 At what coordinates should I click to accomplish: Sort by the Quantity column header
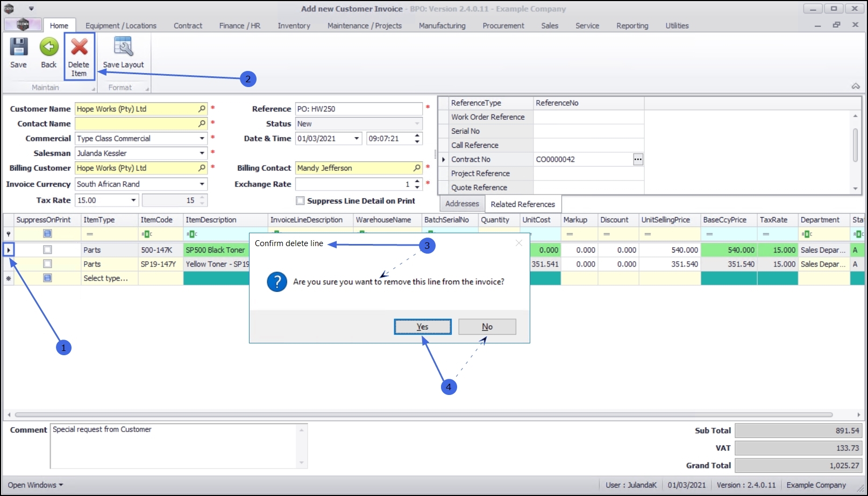[x=499, y=220]
